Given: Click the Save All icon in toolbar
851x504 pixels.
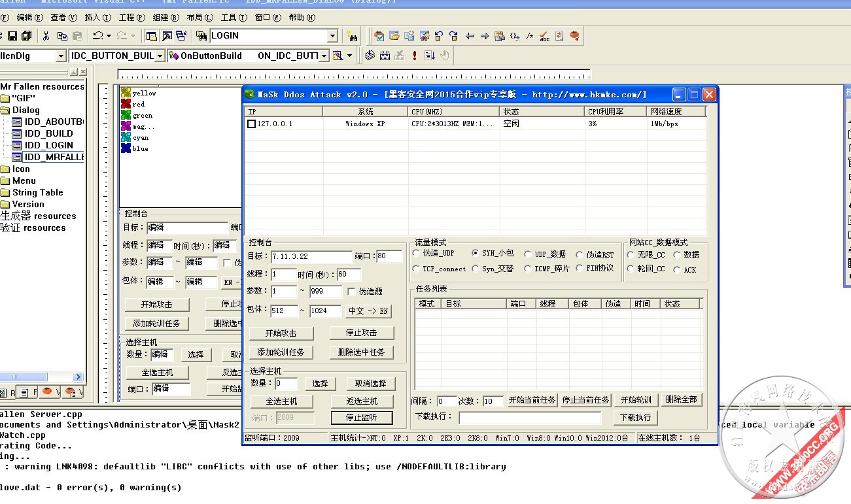Looking at the screenshot, I should coord(26,36).
